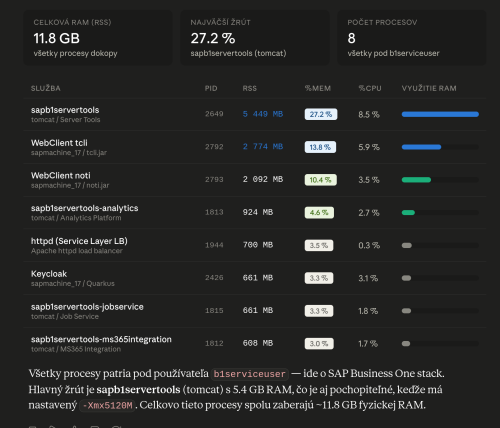Click the 0.3 % CPU value
Screen dimensions: 500x428
point(369,246)
